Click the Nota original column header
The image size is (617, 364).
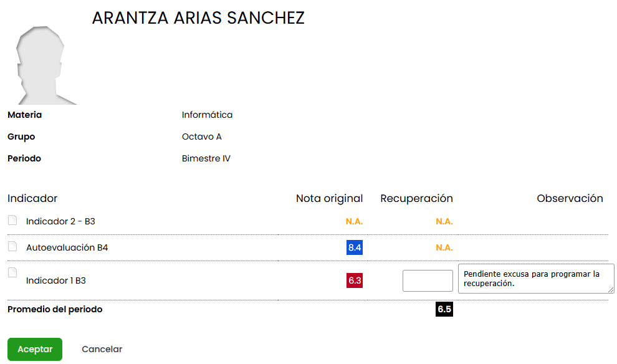coord(329,198)
